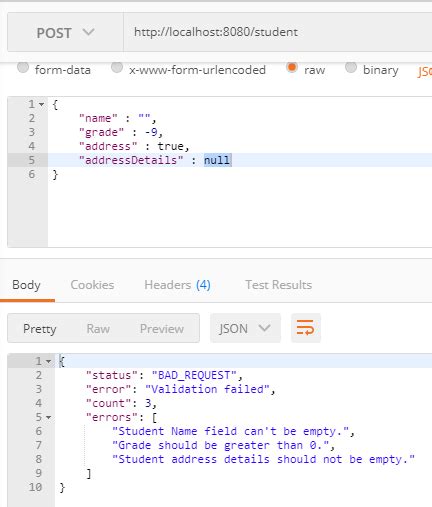Click the "grade" key in request body
Screen dimensions: 432x507
pos(101,132)
